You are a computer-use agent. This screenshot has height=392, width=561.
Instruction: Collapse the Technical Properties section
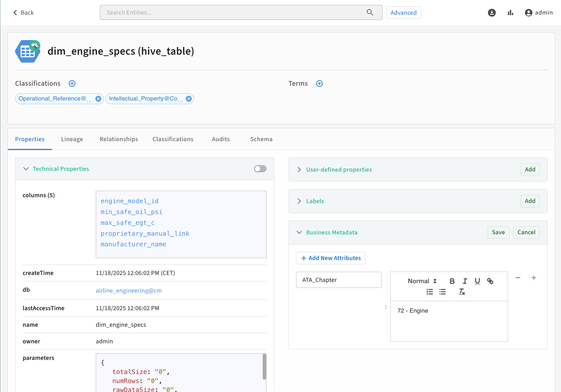[x=26, y=169]
